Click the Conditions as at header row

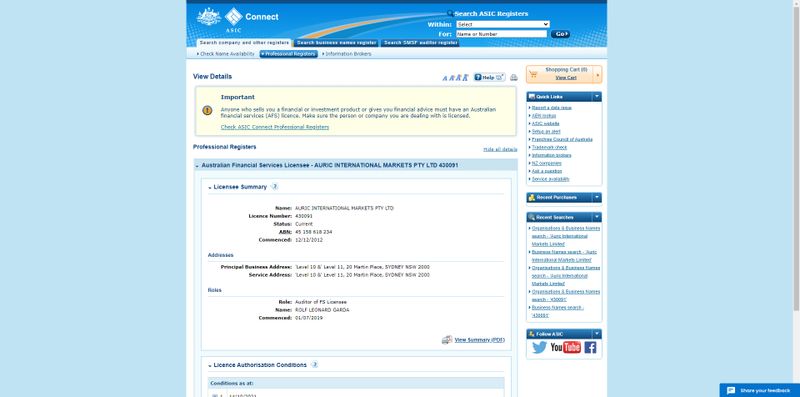pyautogui.click(x=356, y=383)
